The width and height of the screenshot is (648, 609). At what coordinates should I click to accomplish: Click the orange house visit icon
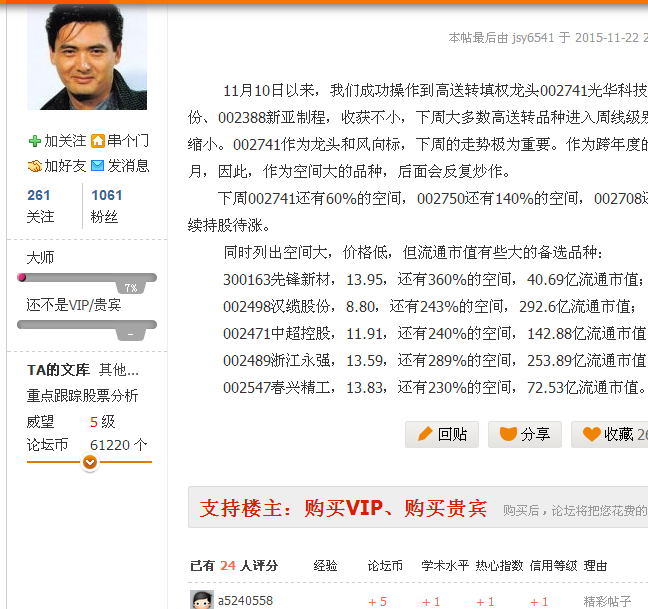98,141
